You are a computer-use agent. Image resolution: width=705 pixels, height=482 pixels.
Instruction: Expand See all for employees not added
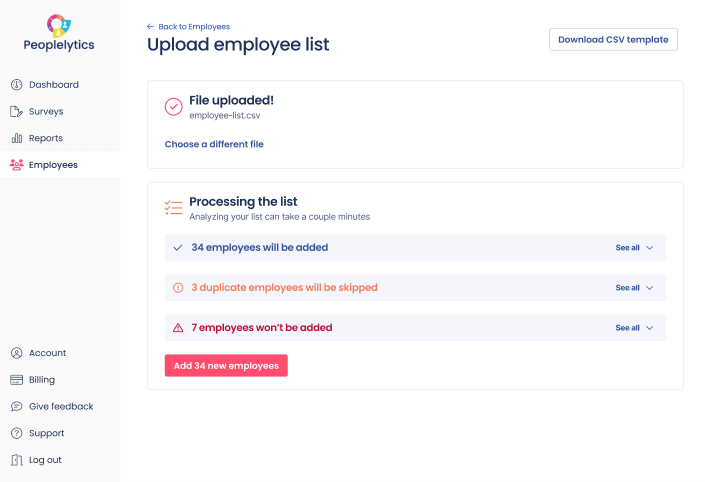coord(634,328)
